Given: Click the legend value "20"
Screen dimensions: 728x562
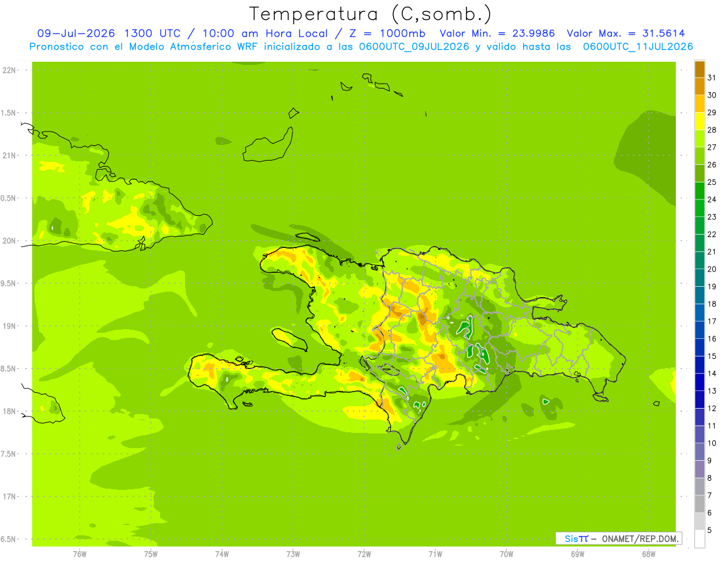Looking at the screenshot, I should click(712, 269).
